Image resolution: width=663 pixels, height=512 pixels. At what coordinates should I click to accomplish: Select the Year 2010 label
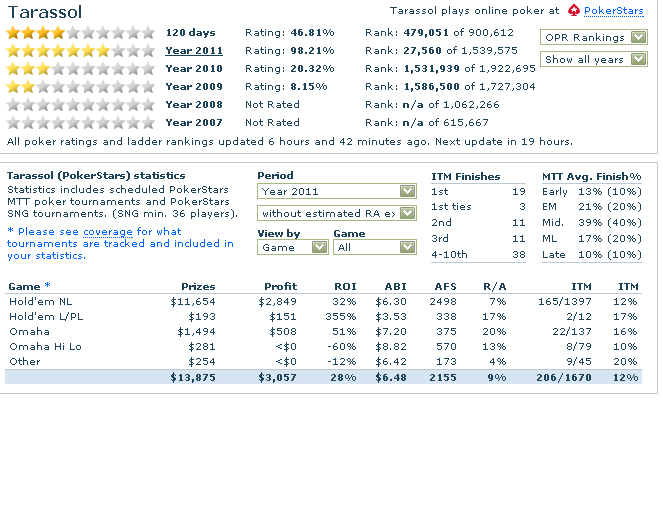coord(194,68)
